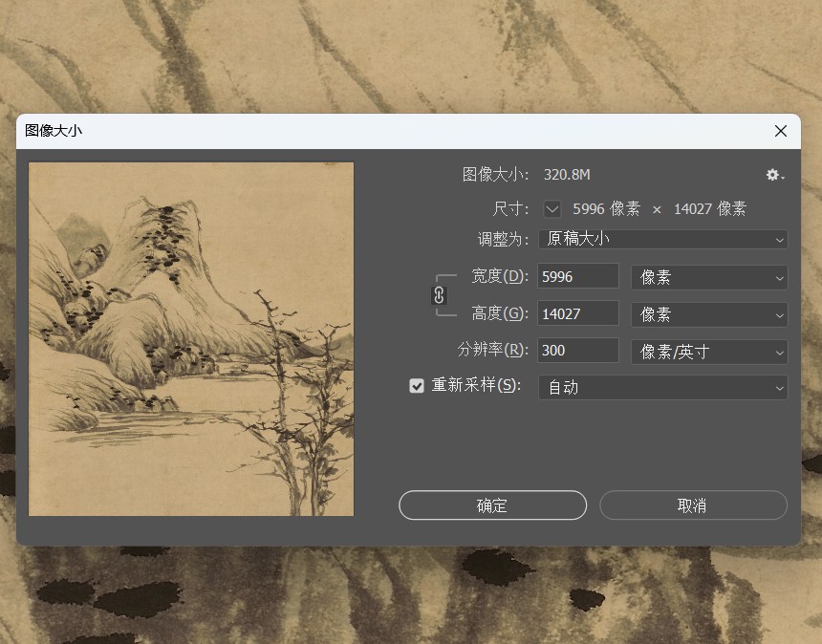Click the 宽度(D) label
This screenshot has width=822, height=644.
pos(500,275)
